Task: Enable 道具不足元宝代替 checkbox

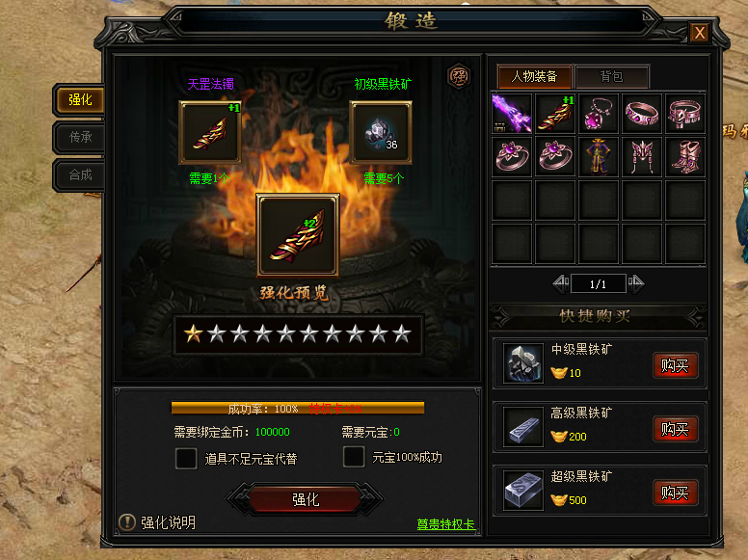Action: pos(186,459)
